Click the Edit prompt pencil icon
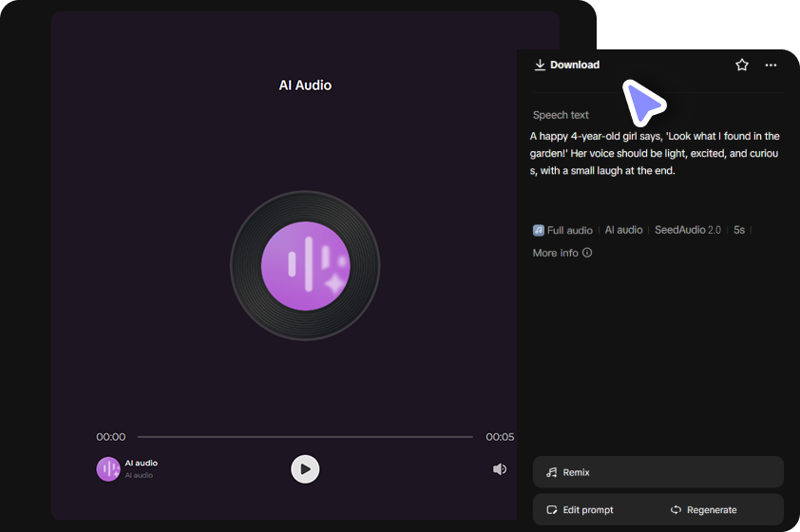Screen dimensions: 800x532 tap(551, 510)
